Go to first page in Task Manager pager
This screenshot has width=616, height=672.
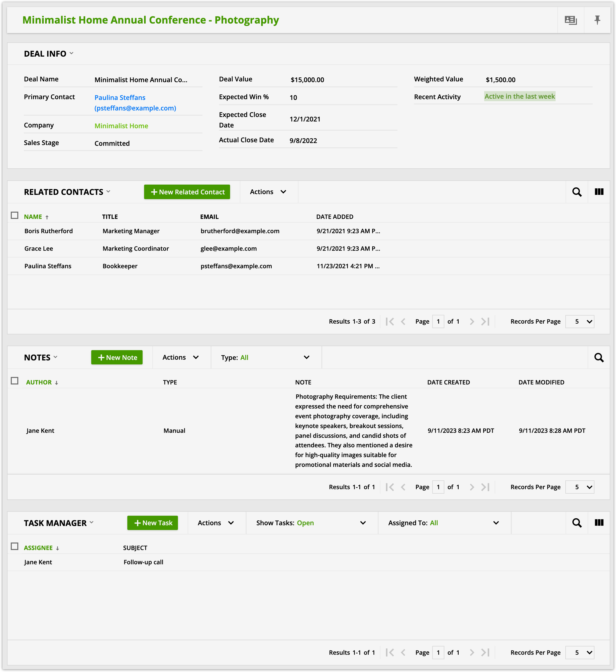click(389, 652)
